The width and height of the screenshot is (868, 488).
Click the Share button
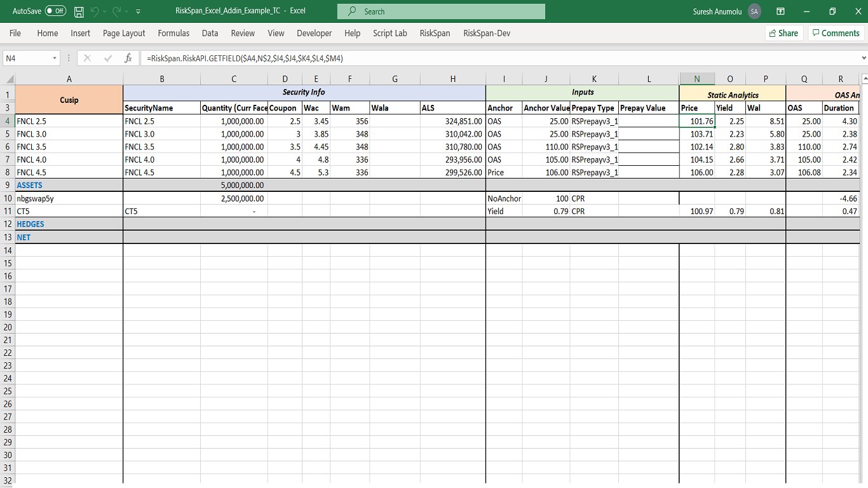pyautogui.click(x=783, y=33)
